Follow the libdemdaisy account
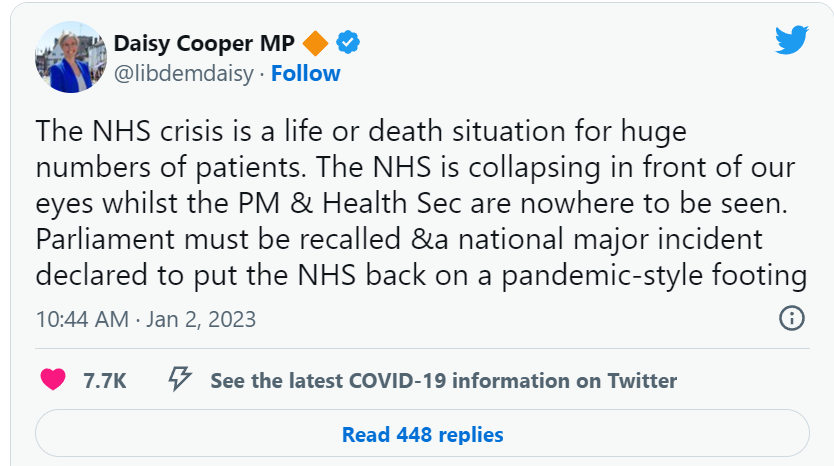 coord(305,73)
